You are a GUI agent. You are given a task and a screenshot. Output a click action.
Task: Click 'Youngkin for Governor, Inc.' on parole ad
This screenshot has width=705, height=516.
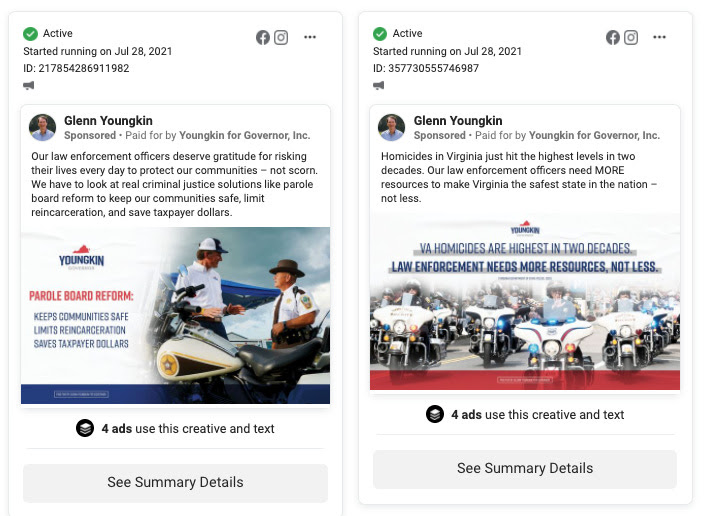pos(245,135)
